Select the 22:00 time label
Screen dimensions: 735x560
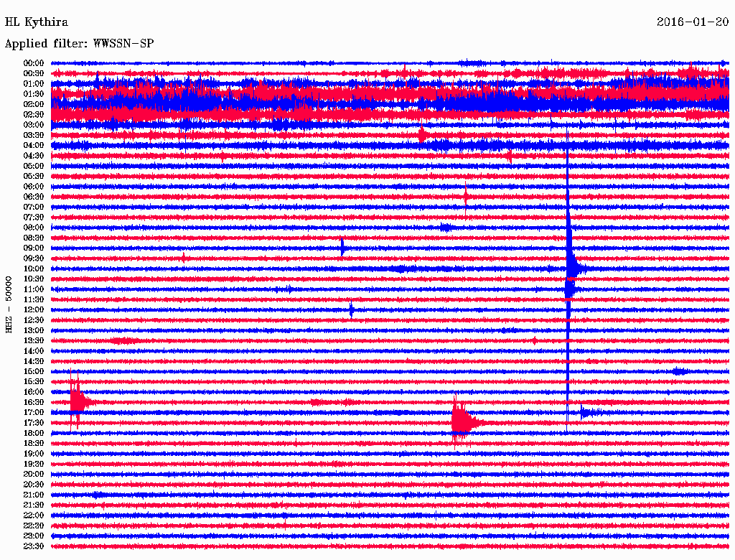34,515
